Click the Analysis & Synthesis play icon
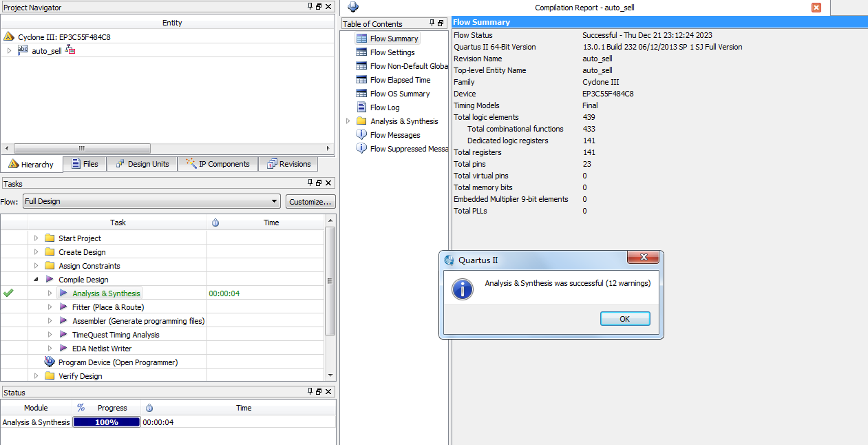 coord(63,293)
